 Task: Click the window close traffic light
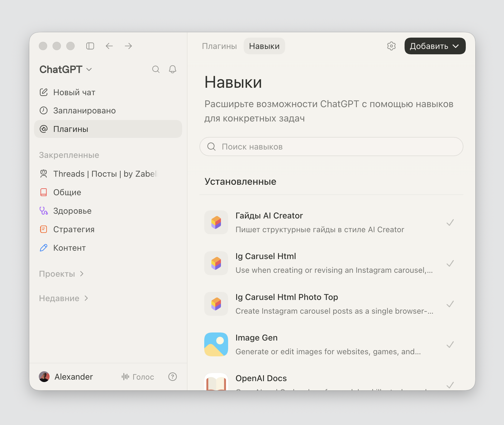[x=43, y=46]
